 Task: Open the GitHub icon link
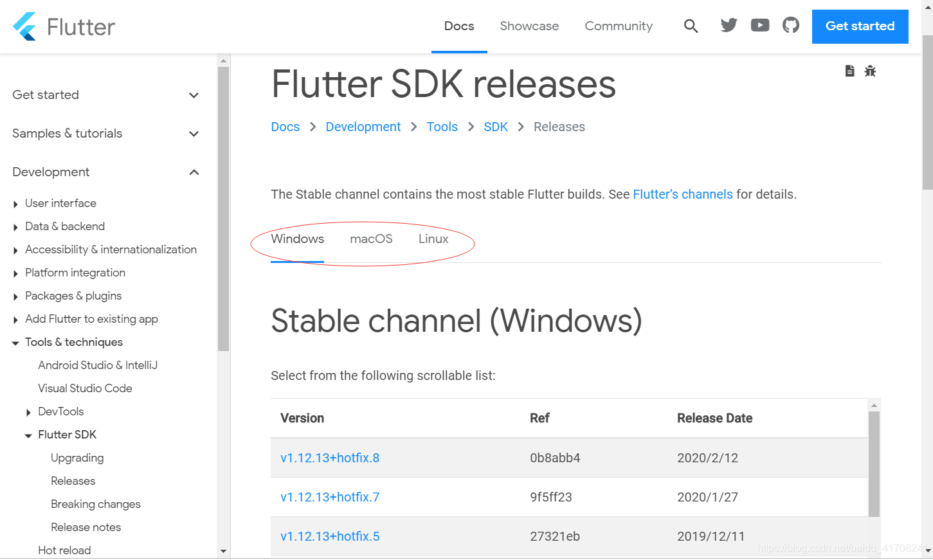[791, 25]
